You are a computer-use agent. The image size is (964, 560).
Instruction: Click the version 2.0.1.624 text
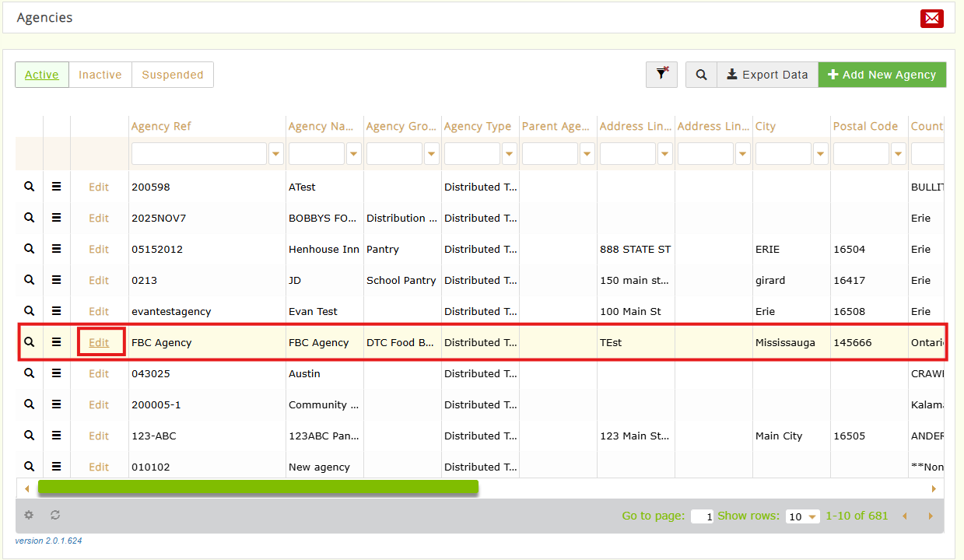(48, 541)
